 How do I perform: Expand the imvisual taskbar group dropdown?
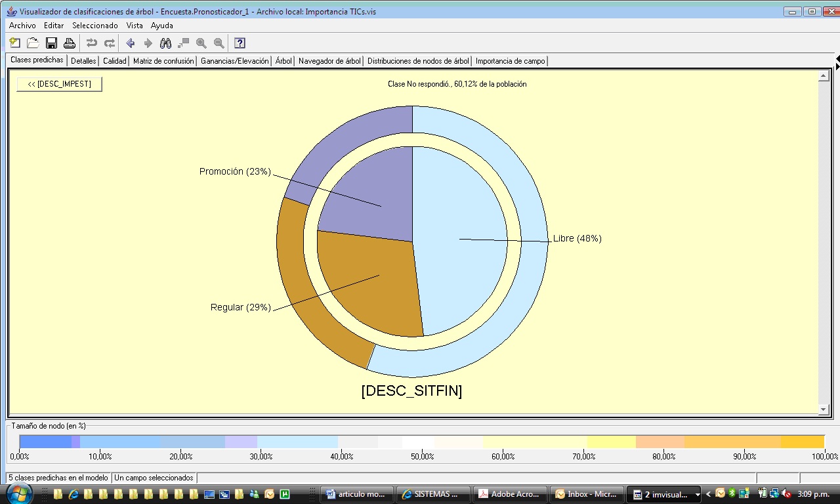(697, 495)
